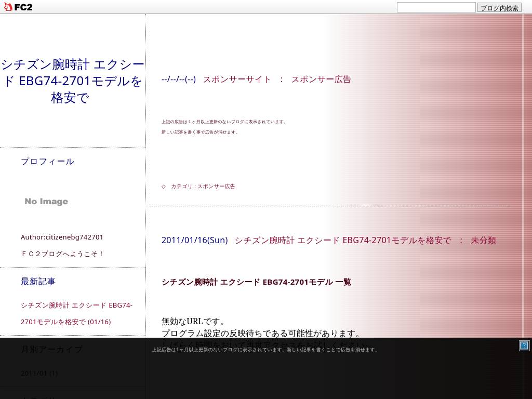Open the スポンサー広告 header link
The height and width of the screenshot is (399, 532).
pos(321,79)
